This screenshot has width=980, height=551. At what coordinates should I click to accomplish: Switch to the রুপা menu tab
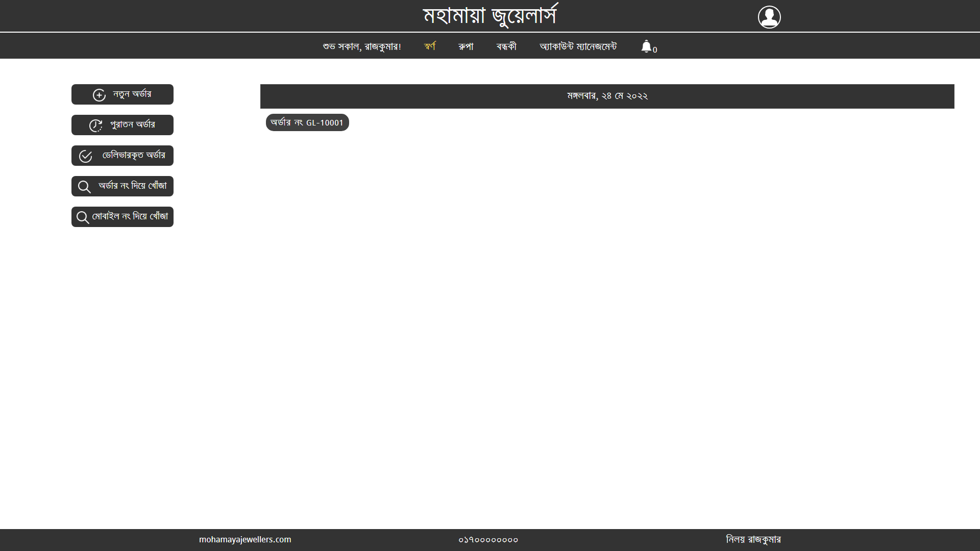pyautogui.click(x=466, y=46)
